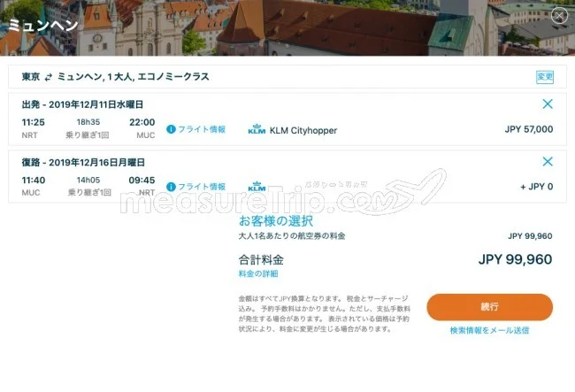Click the 出発 2019年12月11日 header
The image size is (575, 392).
click(83, 104)
